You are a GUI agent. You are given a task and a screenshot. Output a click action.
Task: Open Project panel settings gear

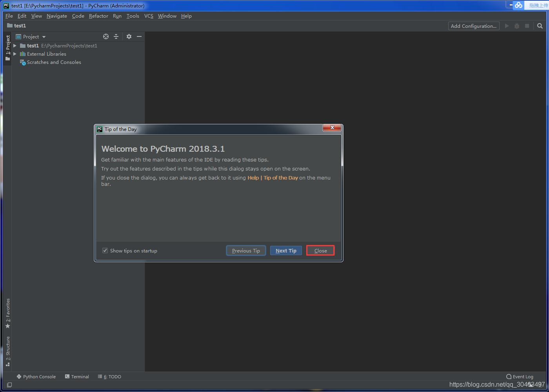(129, 36)
